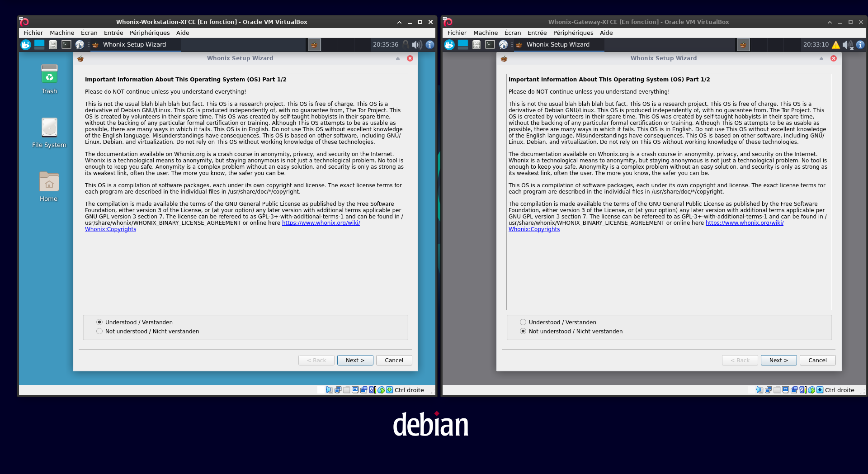Click audio status icon in Gateway status bar
This screenshot has height=474, width=868.
pyautogui.click(x=759, y=390)
